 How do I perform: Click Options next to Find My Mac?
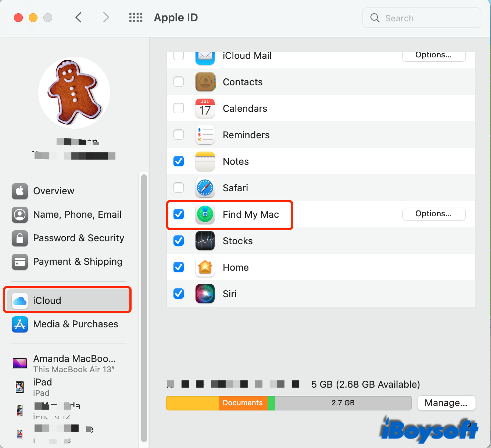click(434, 214)
